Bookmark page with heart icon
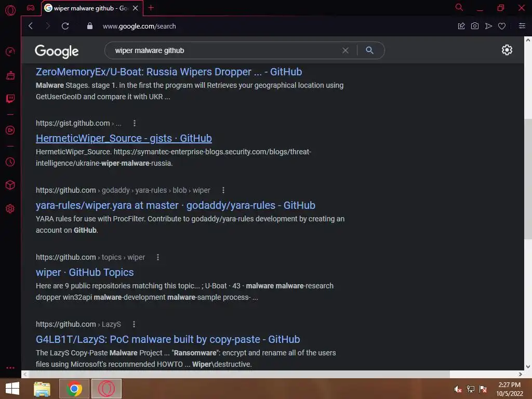 click(502, 26)
